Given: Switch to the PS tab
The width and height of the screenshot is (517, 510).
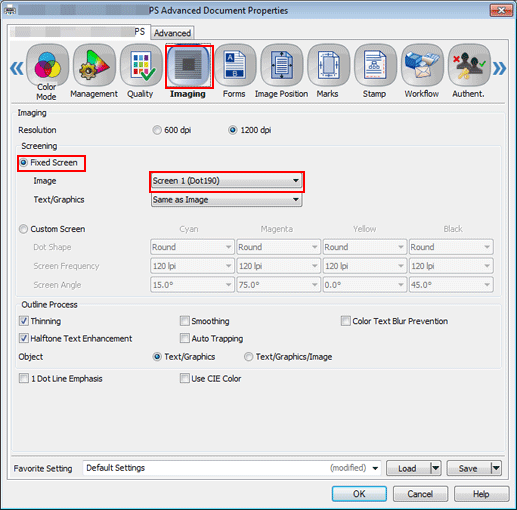Looking at the screenshot, I should [79, 32].
